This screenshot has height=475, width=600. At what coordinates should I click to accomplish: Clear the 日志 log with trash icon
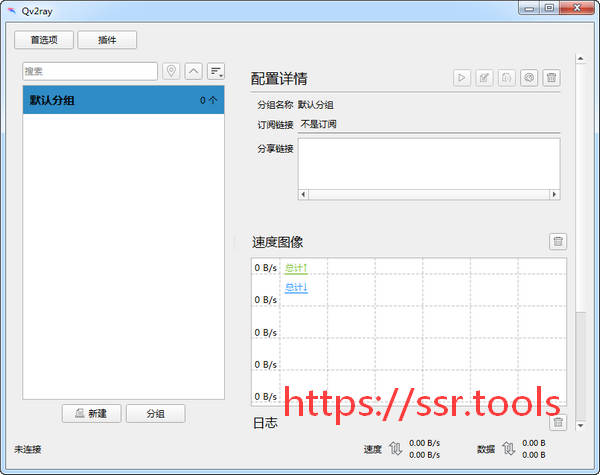pos(558,423)
